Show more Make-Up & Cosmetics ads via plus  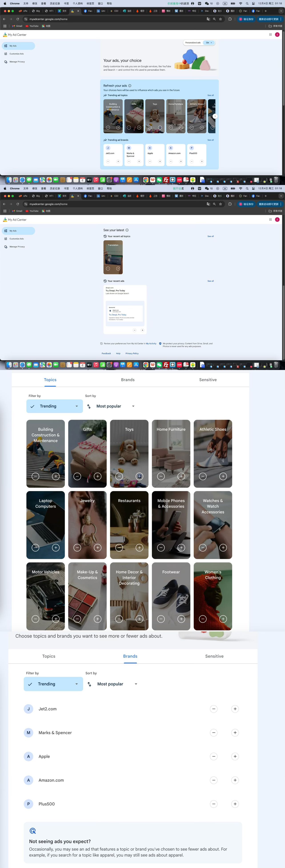pos(98,619)
